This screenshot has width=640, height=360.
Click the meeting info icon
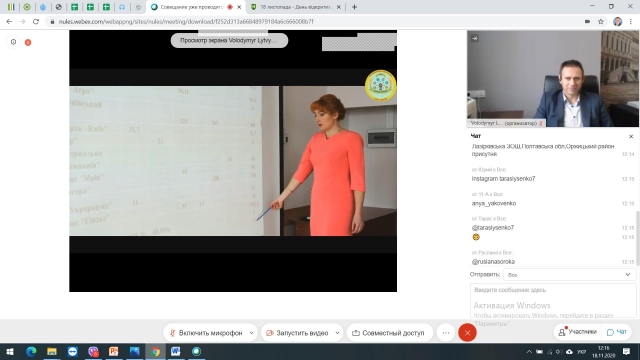tap(13, 42)
